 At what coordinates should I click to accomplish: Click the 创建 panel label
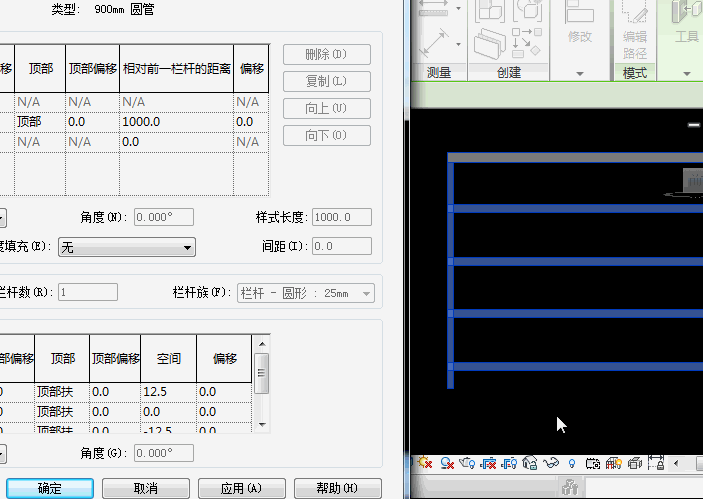(508, 73)
